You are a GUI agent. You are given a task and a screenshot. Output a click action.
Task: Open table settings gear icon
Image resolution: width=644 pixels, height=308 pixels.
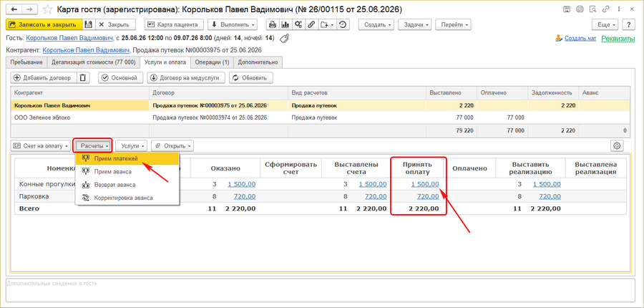point(617,145)
